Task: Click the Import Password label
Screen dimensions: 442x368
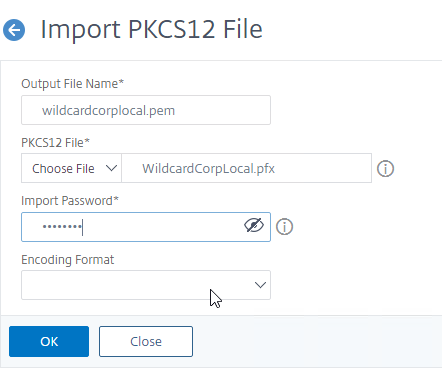Action: click(x=70, y=201)
